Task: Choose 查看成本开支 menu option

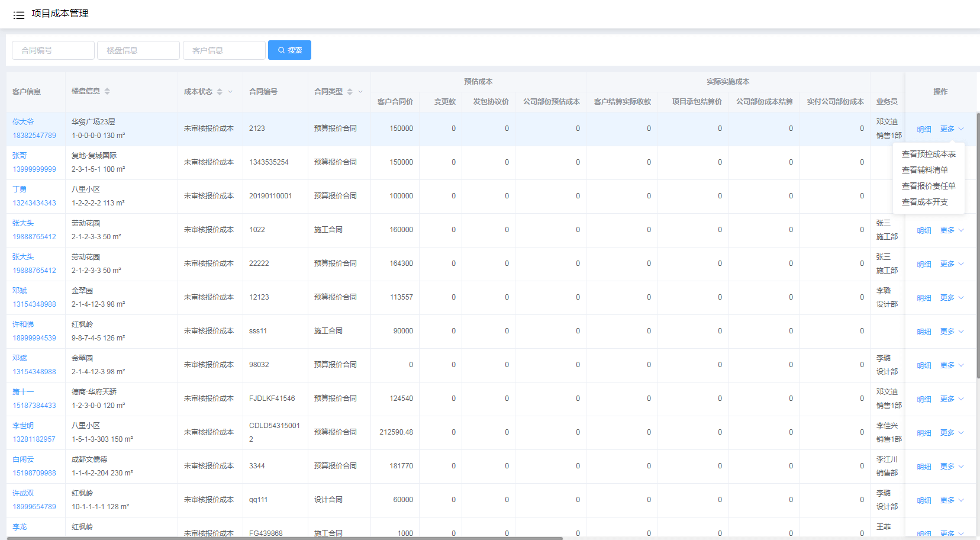Action: click(924, 202)
